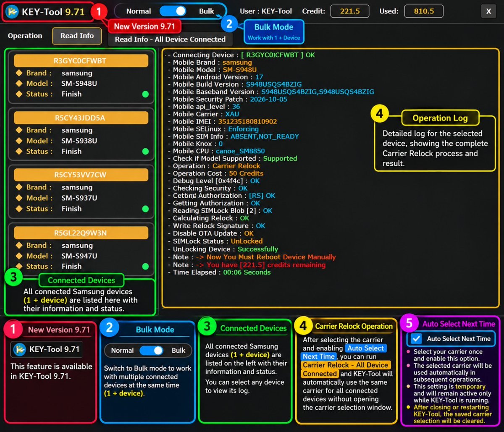Select the device with serial R5CY53VV7CW
Screen dimensions: 504x432
click(81, 175)
